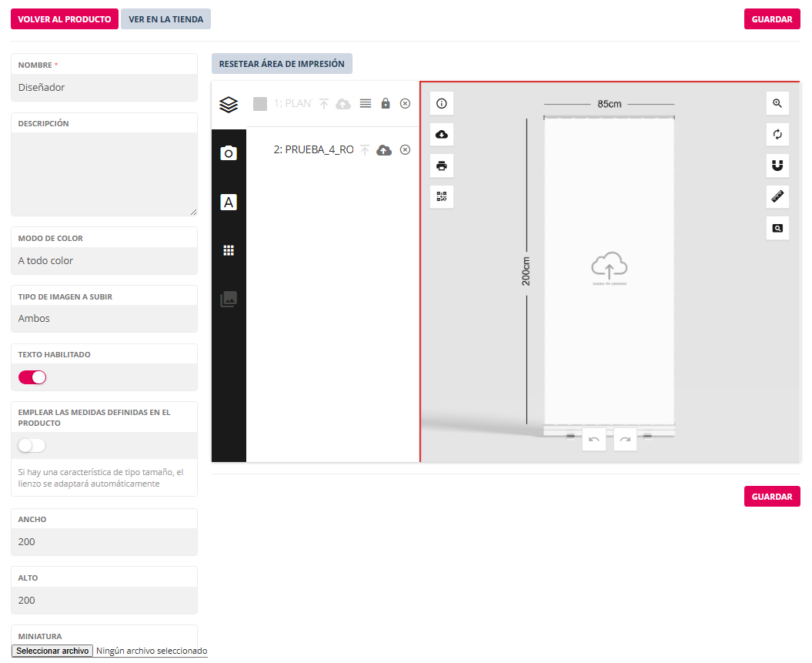Toggle the lock on layer 1: PLAN
The image size is (812, 663).
pyautogui.click(x=386, y=103)
